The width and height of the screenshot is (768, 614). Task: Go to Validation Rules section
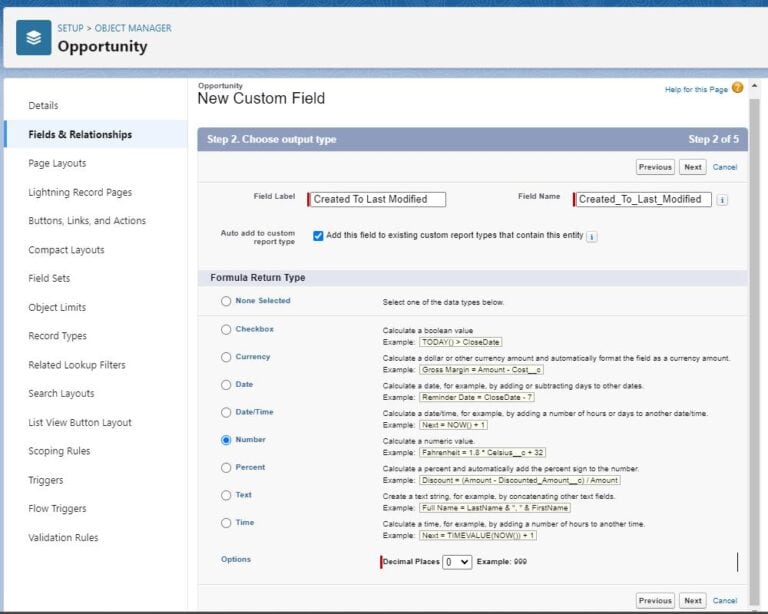63,537
